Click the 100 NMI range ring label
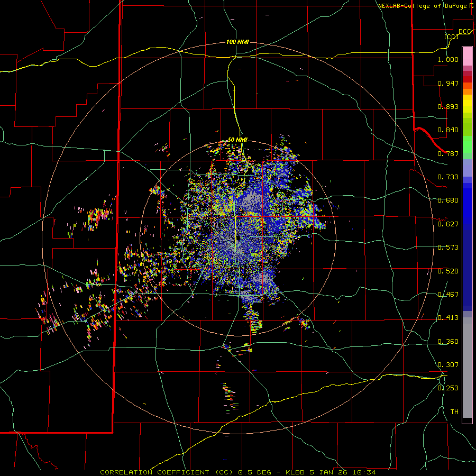 pyautogui.click(x=237, y=42)
